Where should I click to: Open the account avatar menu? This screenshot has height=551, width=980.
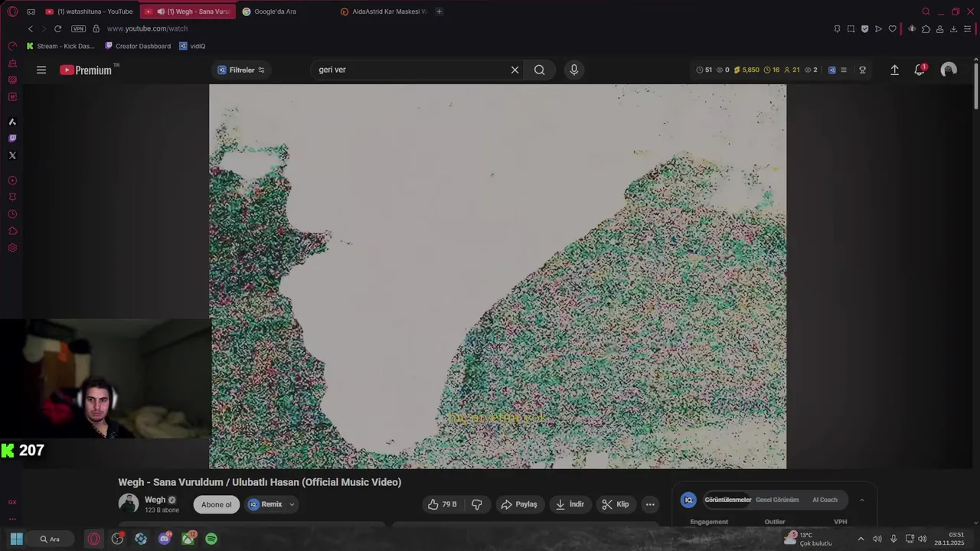[x=949, y=70]
